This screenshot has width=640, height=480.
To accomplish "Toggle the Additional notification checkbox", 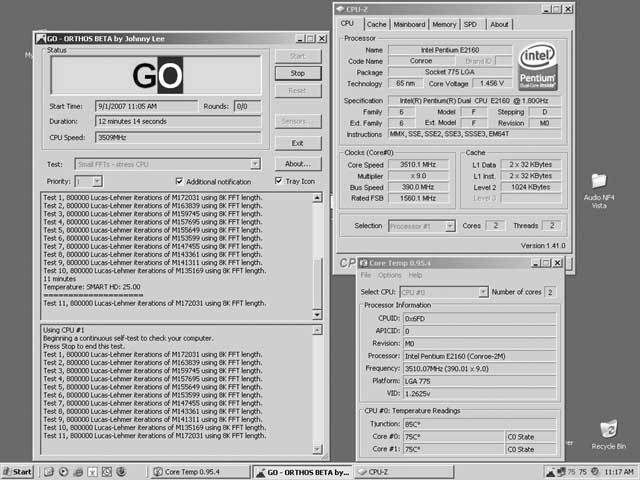I will coord(179,181).
